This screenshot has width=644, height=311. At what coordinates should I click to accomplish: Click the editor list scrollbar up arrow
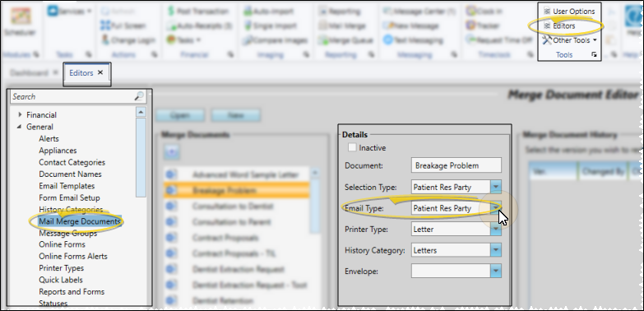(x=141, y=112)
